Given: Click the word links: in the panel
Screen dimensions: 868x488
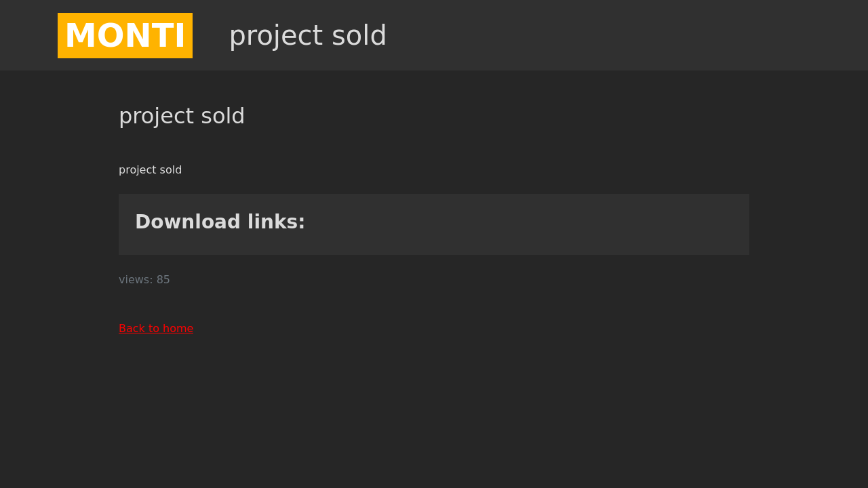Looking at the screenshot, I should [276, 222].
